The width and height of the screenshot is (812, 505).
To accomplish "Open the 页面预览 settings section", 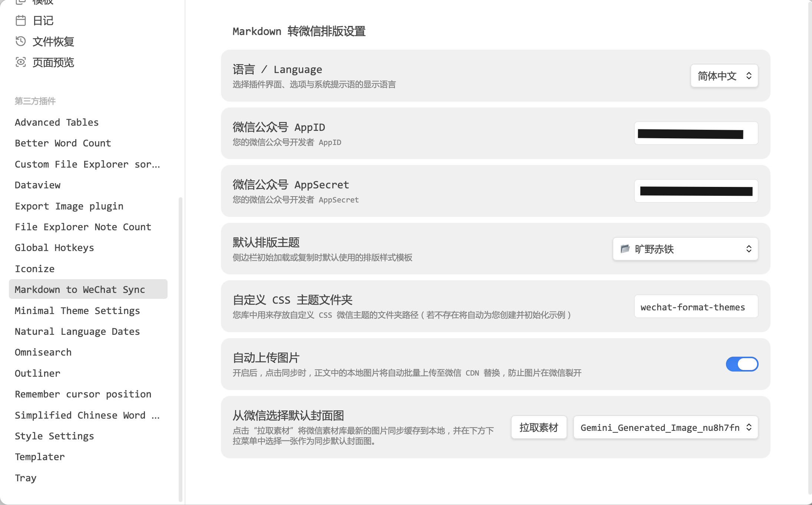I will [88, 62].
